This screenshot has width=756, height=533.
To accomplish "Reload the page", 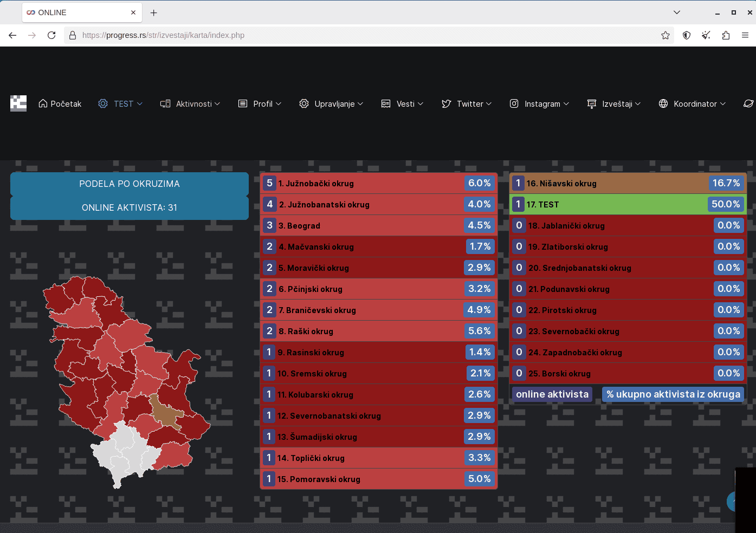I will tap(51, 35).
